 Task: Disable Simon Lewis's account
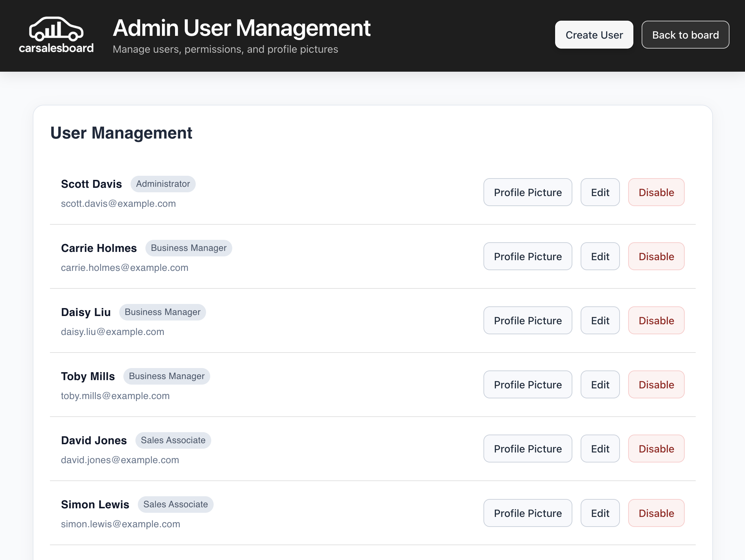(x=656, y=513)
